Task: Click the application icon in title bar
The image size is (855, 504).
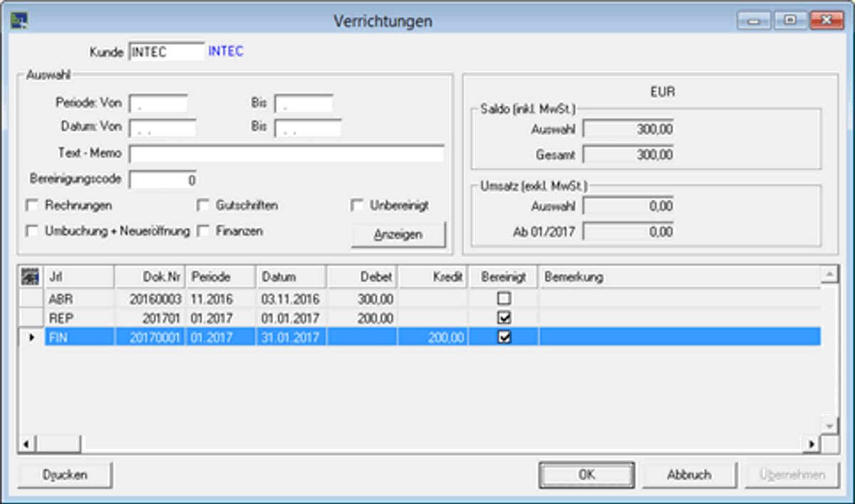Action: click(x=19, y=20)
